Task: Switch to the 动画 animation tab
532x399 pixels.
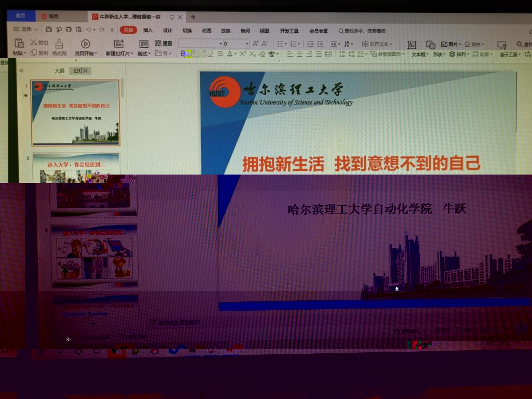Action: (206, 31)
